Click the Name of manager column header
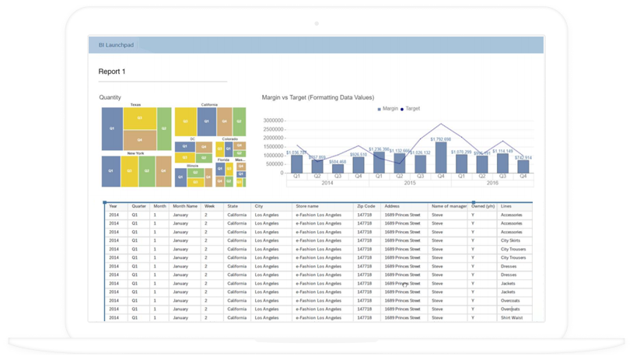The image size is (633, 364). coord(449,207)
